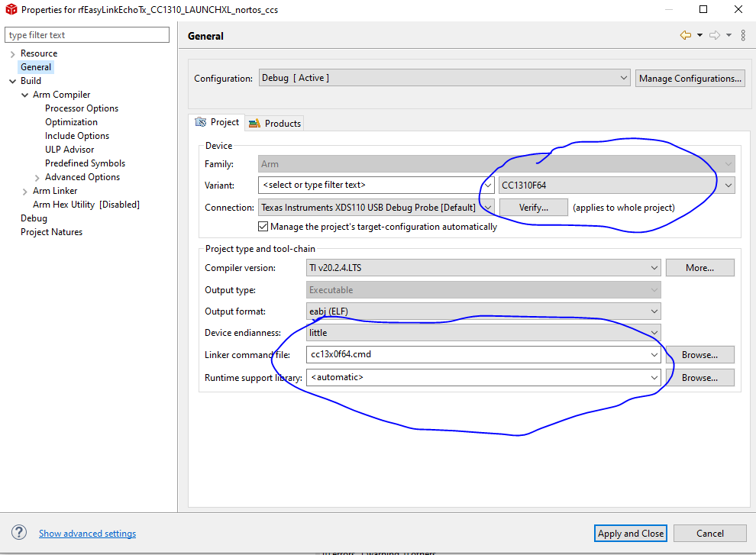Collapse the Arm Compiler node
756x555 pixels.
click(x=24, y=95)
